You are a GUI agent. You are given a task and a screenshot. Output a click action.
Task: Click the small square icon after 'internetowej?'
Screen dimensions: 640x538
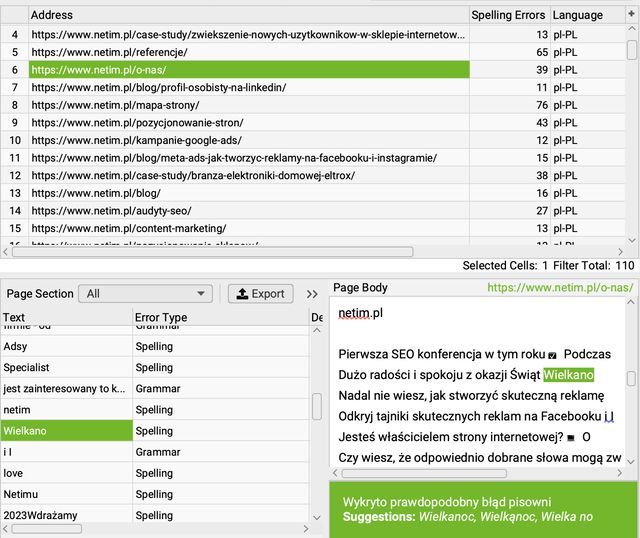coord(568,437)
